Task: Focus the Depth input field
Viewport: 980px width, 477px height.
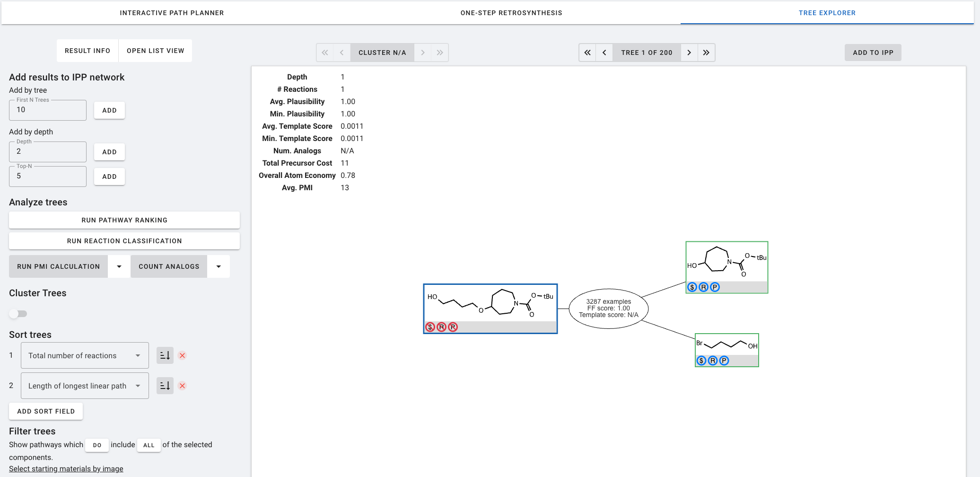Action: 48,151
